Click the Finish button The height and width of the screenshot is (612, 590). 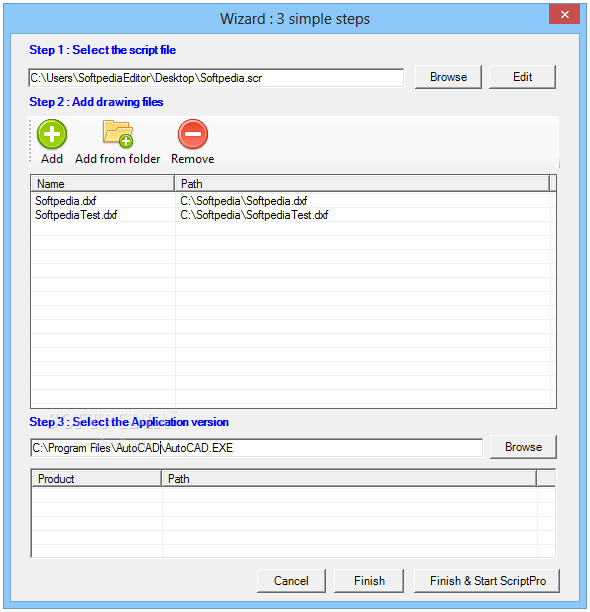[x=369, y=581]
